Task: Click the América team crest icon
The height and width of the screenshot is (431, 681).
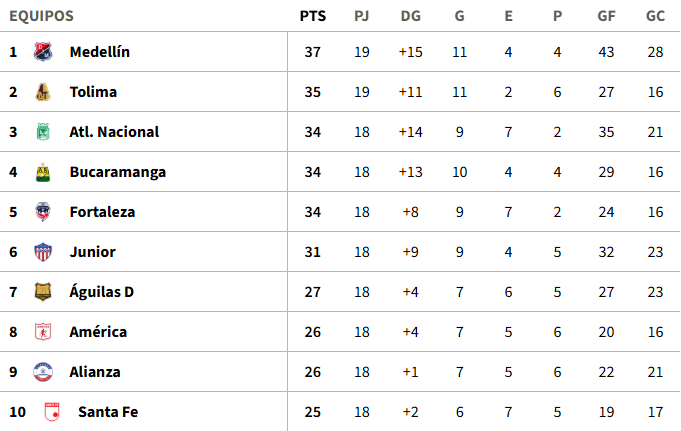Action: tap(42, 332)
